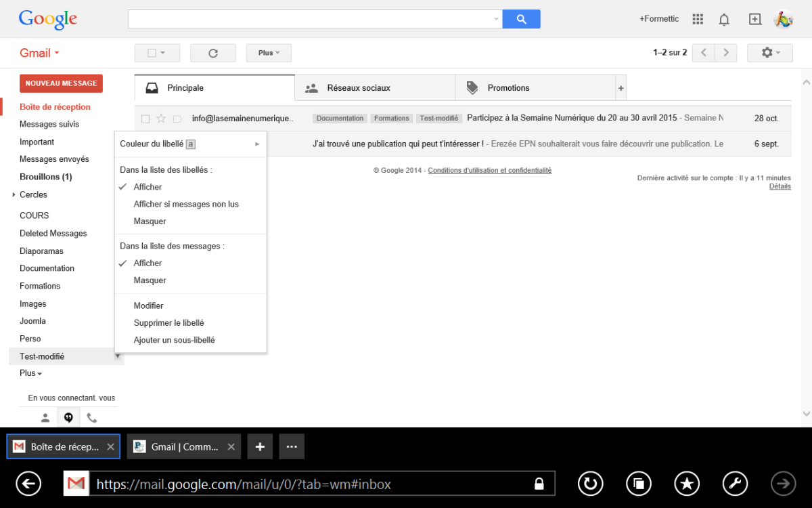Open the Couleur du libellé submenu
This screenshot has width=812, height=508.
(x=191, y=144)
